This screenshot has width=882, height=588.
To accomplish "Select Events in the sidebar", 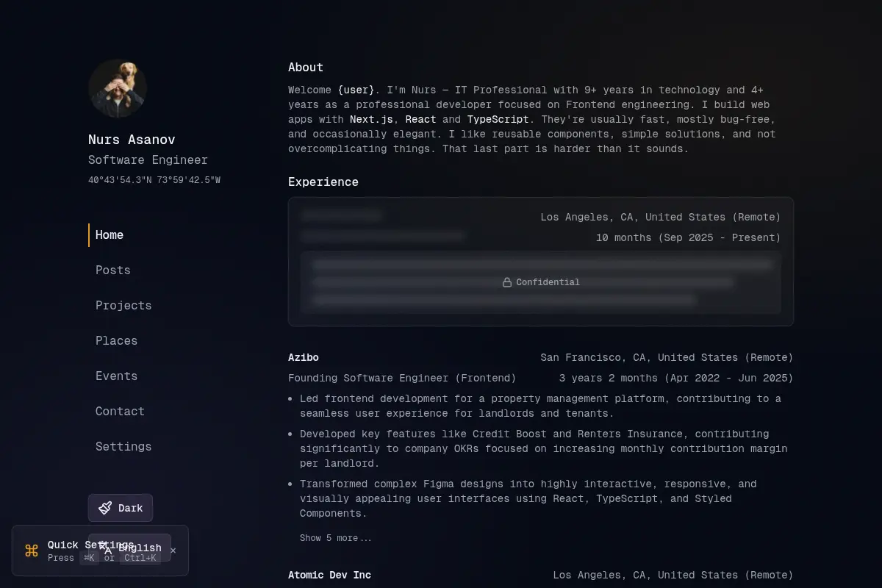I will (x=117, y=376).
